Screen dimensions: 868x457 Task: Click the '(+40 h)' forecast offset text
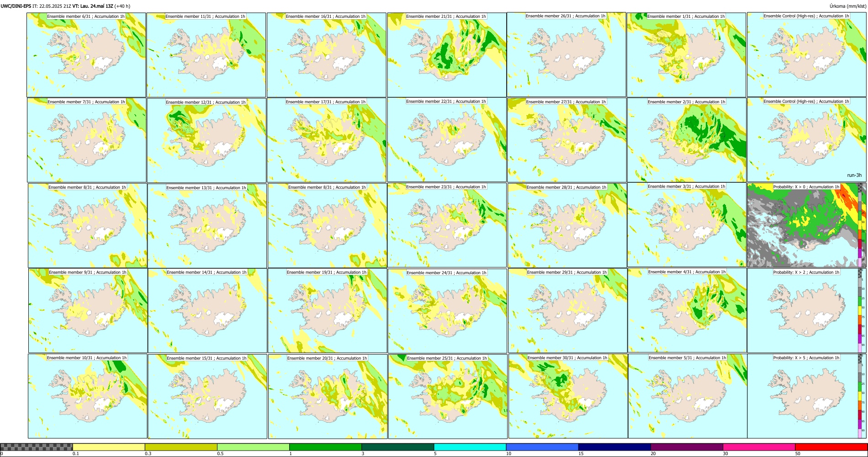122,6
